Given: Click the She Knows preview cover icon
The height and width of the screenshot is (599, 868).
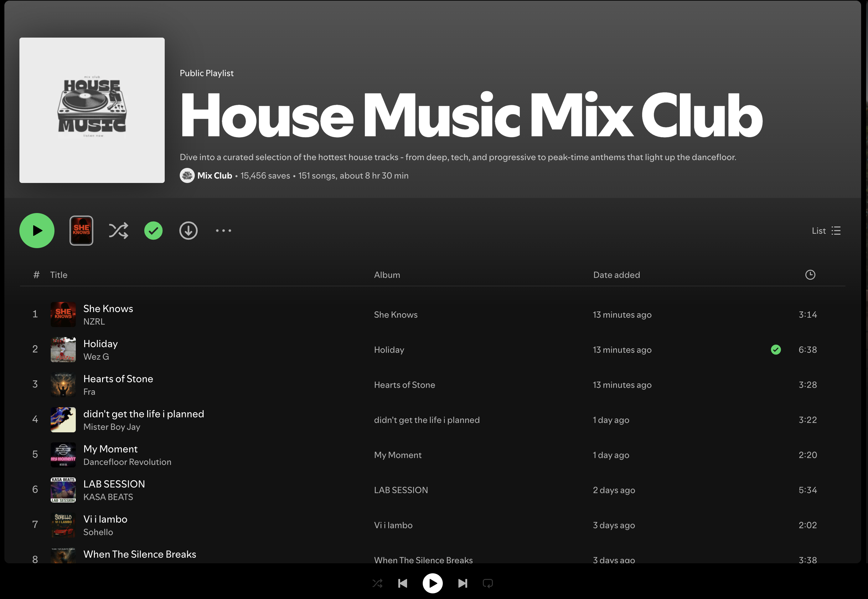Looking at the screenshot, I should (x=81, y=231).
